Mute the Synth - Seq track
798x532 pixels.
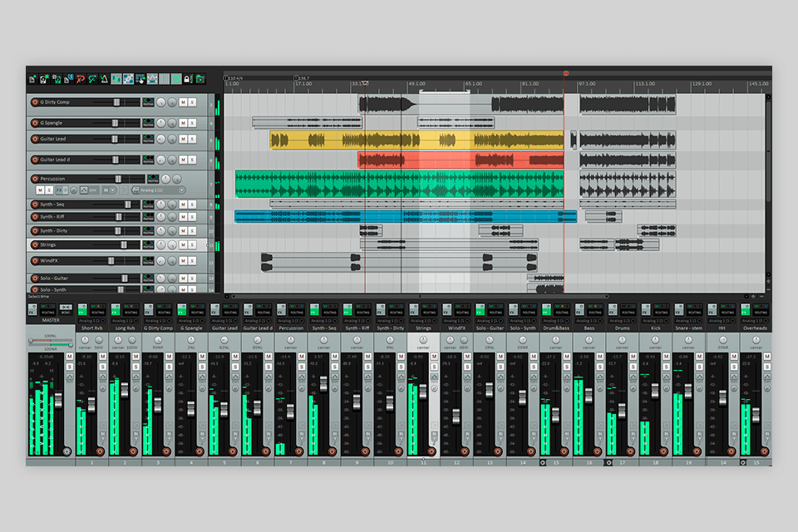183,204
